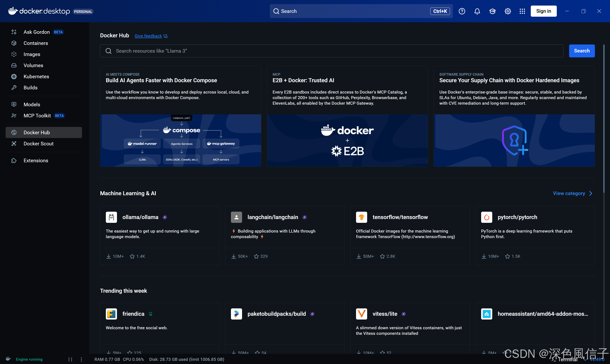Pause the Docker engine from status bar
This screenshot has height=364, width=610.
(70, 359)
